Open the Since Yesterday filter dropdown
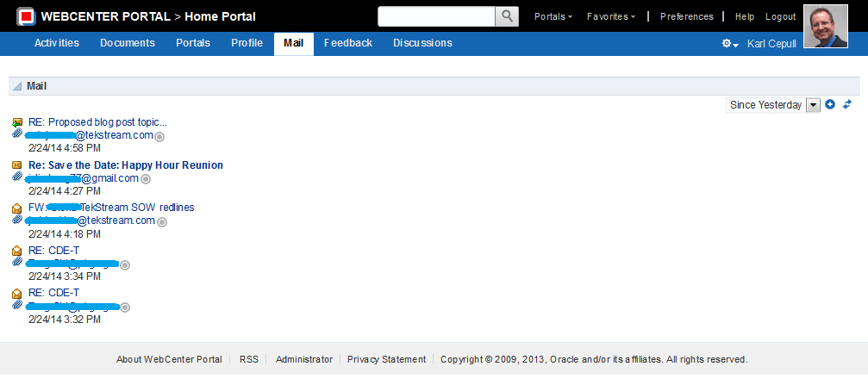The width and height of the screenshot is (868, 385). [813, 105]
